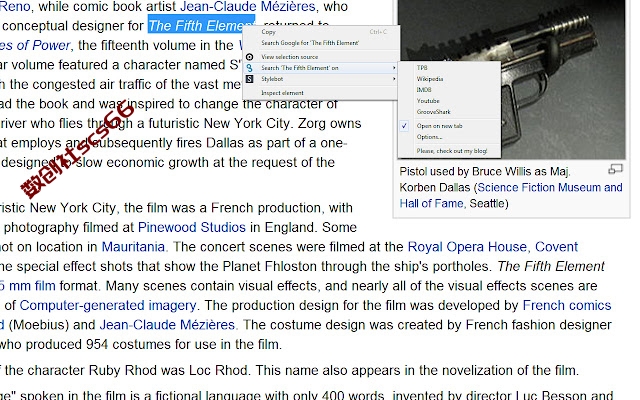Click the Stylebot S icon
The image size is (640, 400).
pyautogui.click(x=249, y=79)
